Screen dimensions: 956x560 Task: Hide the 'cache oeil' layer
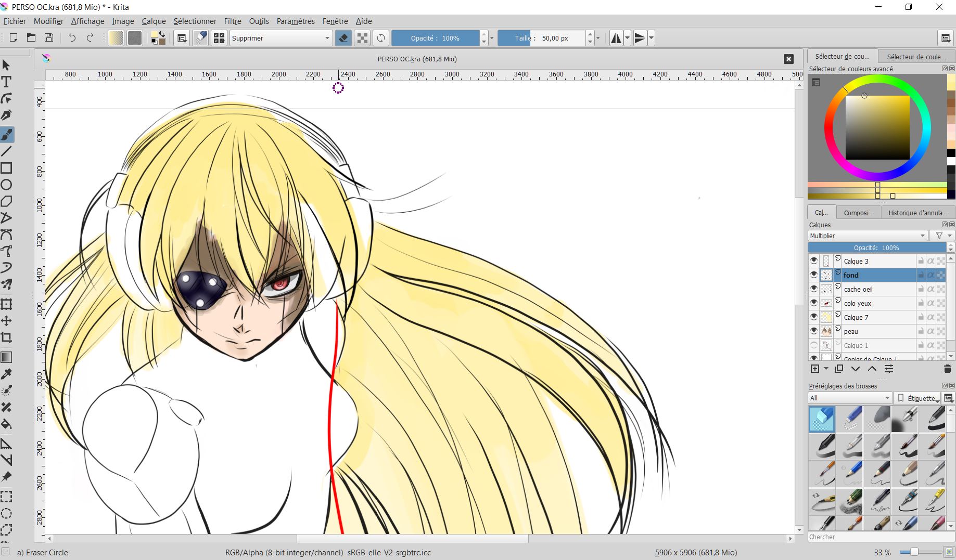tap(814, 289)
